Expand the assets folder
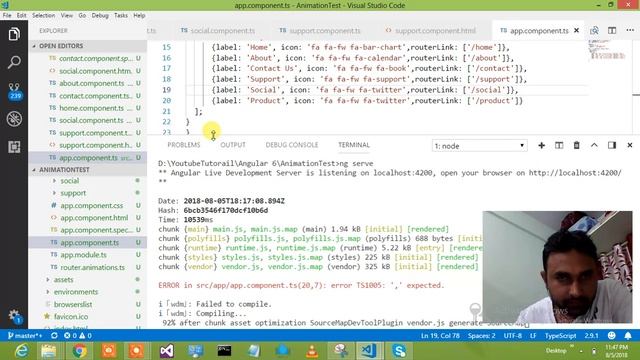The width and height of the screenshot is (640, 360). click(x=63, y=280)
